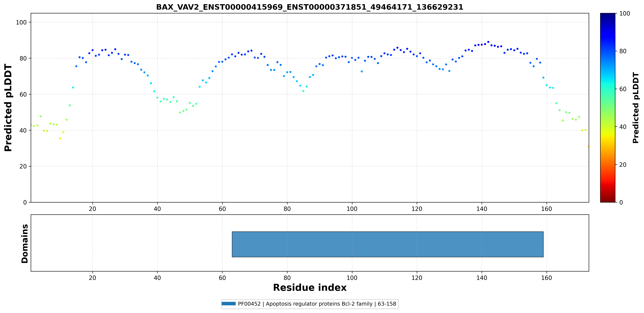Click the Predicted pLDDT y-axis label
Viewport: 644px width, 313px height.
[8, 108]
